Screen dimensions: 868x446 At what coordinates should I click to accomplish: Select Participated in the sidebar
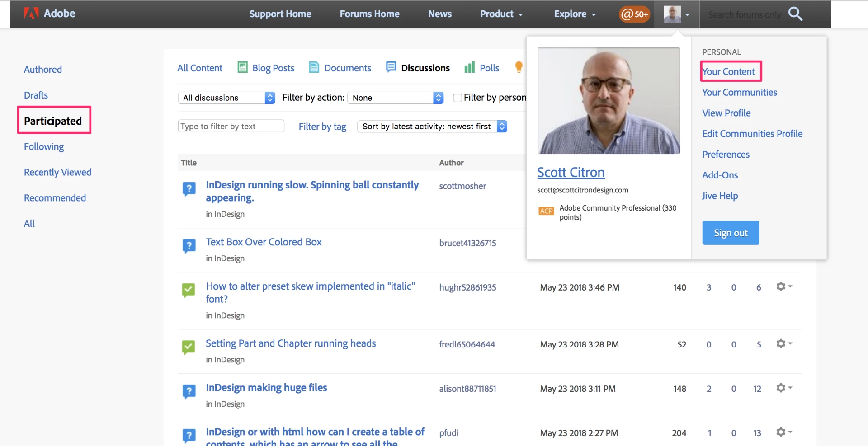pos(53,121)
